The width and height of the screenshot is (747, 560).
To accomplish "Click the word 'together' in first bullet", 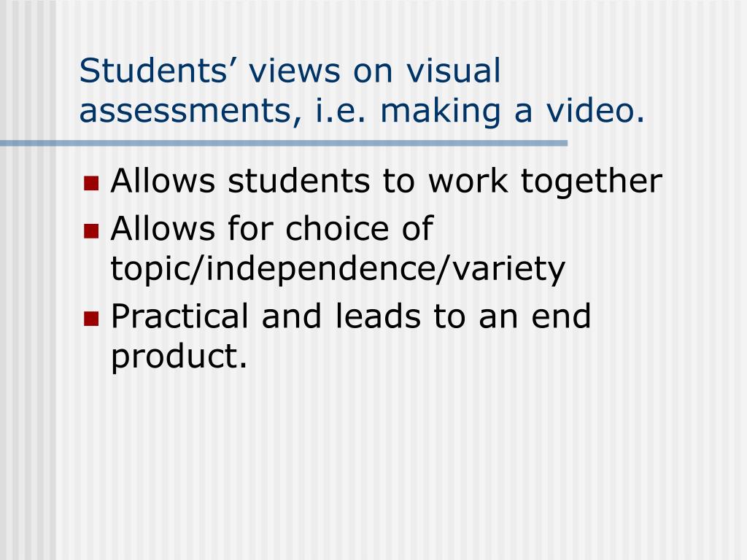I will (592, 182).
